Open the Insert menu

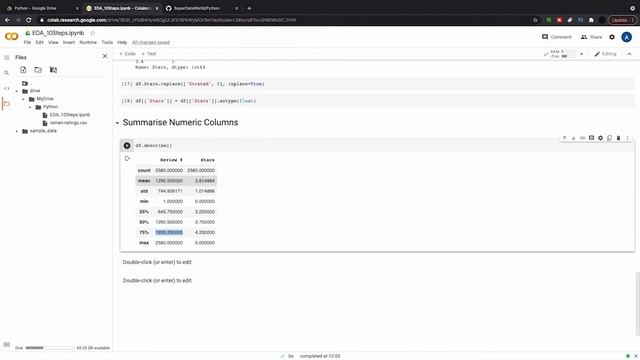[x=69, y=42]
